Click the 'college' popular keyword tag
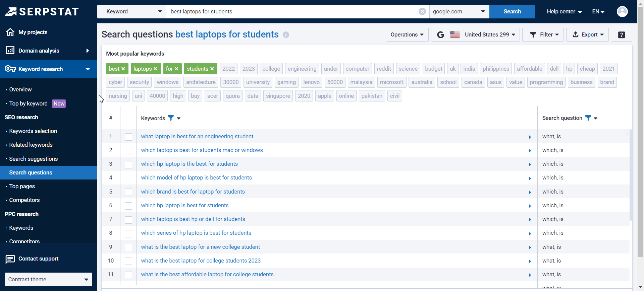 pos(271,69)
